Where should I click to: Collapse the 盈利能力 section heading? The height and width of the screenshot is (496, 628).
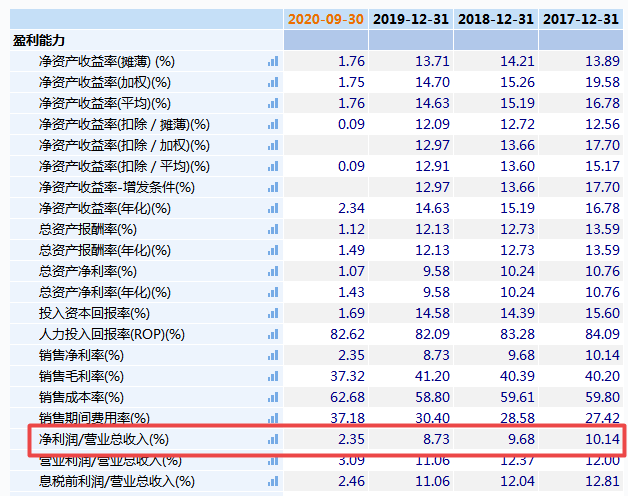[39, 40]
